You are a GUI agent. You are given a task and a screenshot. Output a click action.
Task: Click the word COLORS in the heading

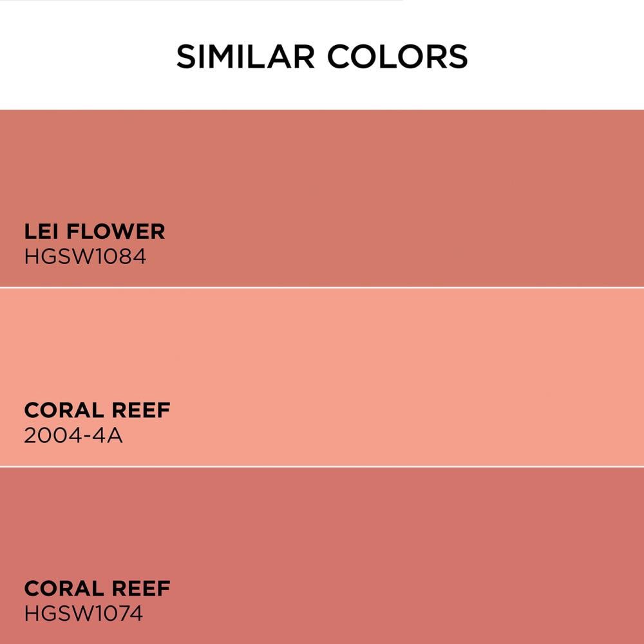[397, 56]
